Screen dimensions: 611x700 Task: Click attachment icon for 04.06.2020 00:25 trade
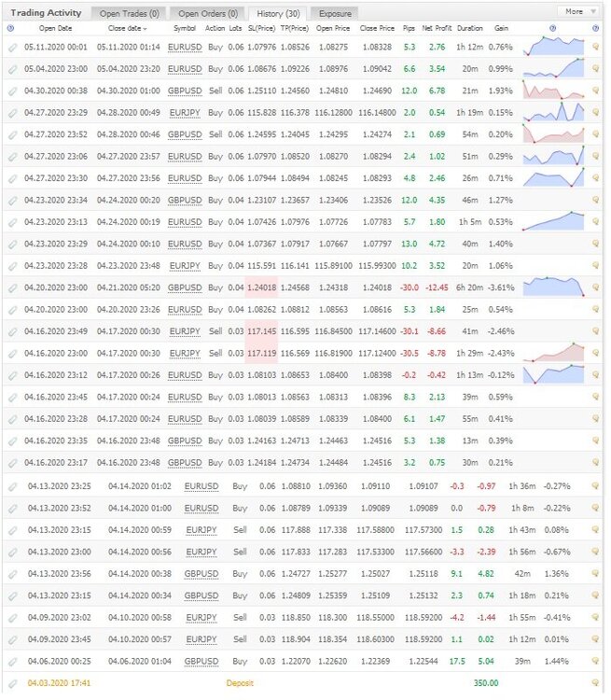pos(13,662)
